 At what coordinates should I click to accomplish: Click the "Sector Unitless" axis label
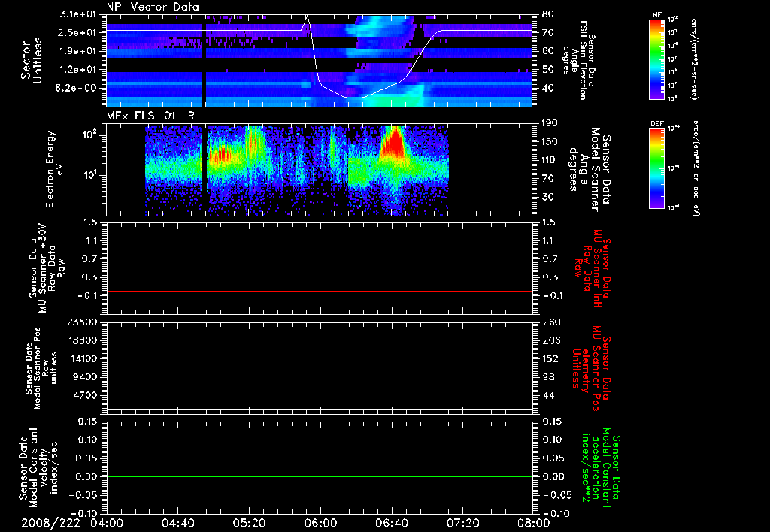click(x=32, y=60)
